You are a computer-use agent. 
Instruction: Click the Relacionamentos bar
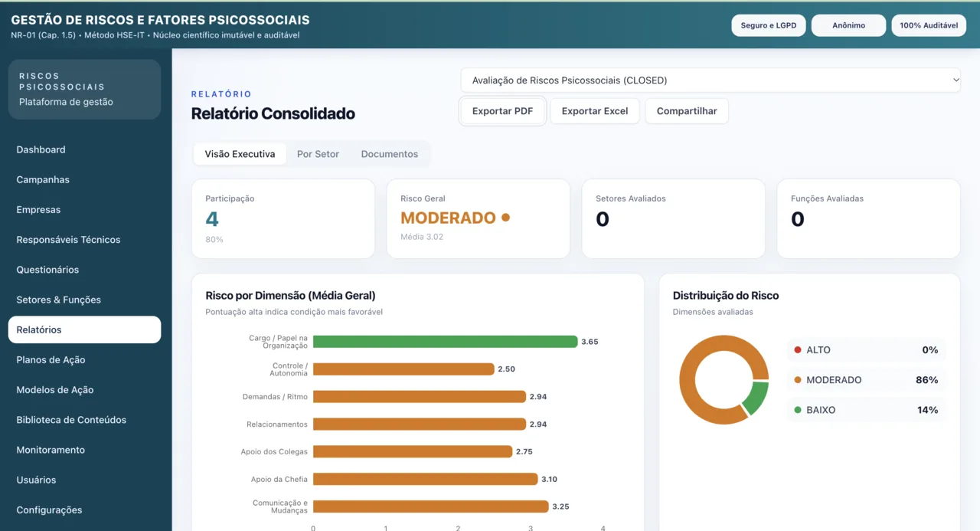(420, 424)
